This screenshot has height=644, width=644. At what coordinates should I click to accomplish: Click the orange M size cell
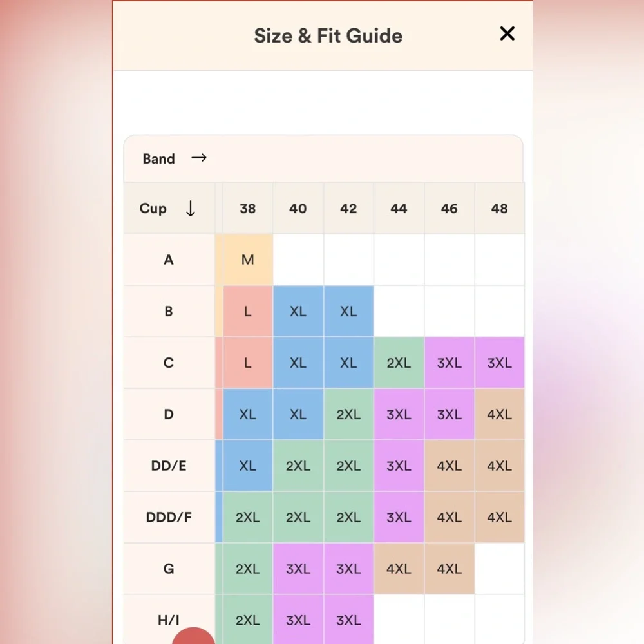tap(248, 260)
